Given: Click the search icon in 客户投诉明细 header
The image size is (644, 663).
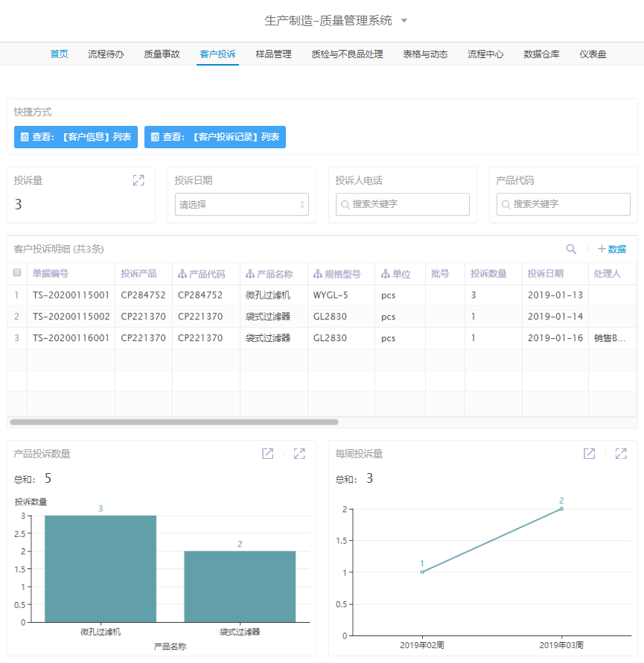Looking at the screenshot, I should (571, 249).
